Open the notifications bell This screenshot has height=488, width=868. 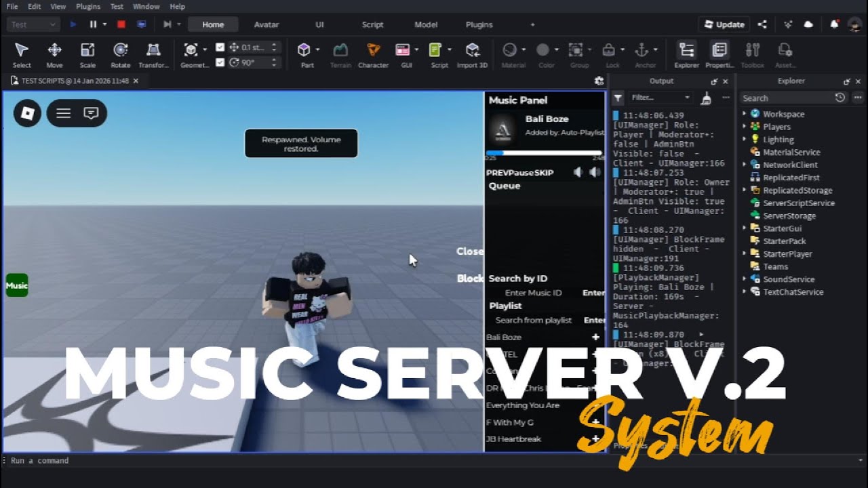click(835, 24)
